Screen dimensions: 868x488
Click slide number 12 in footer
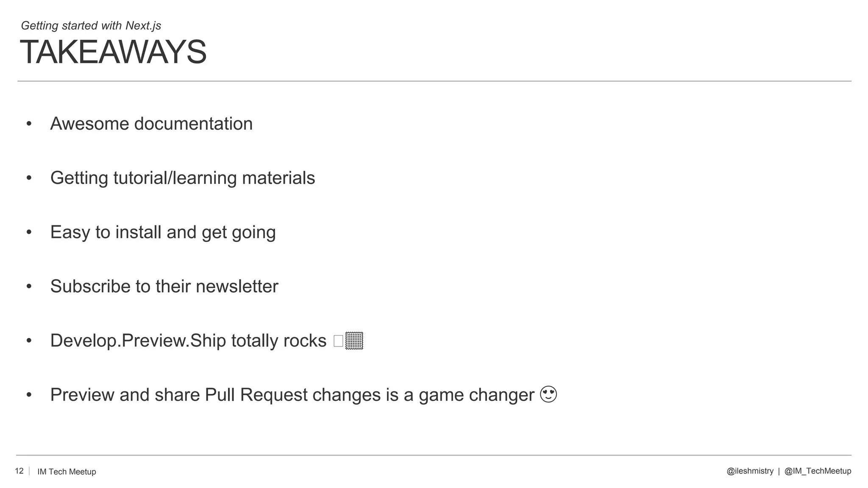tap(19, 471)
